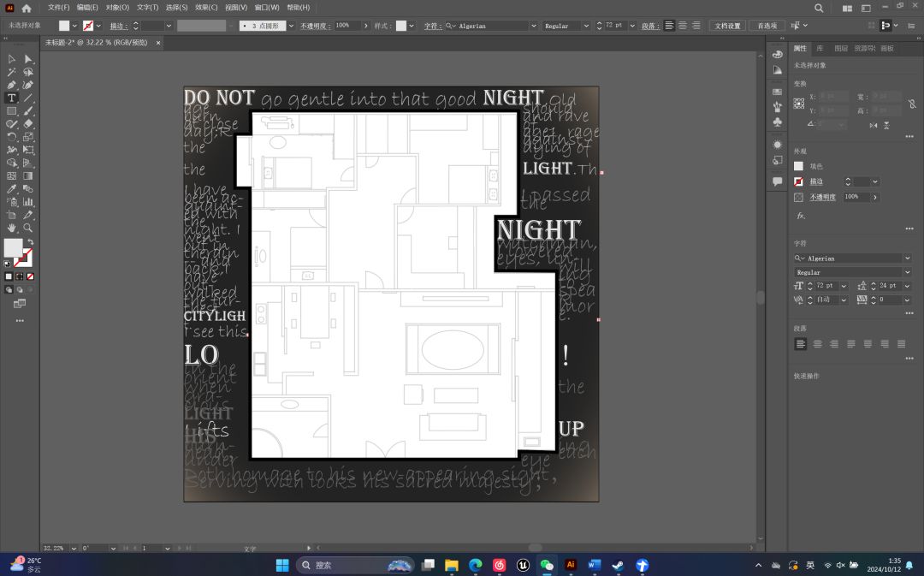Select the Shape Builder tool

coord(11,163)
